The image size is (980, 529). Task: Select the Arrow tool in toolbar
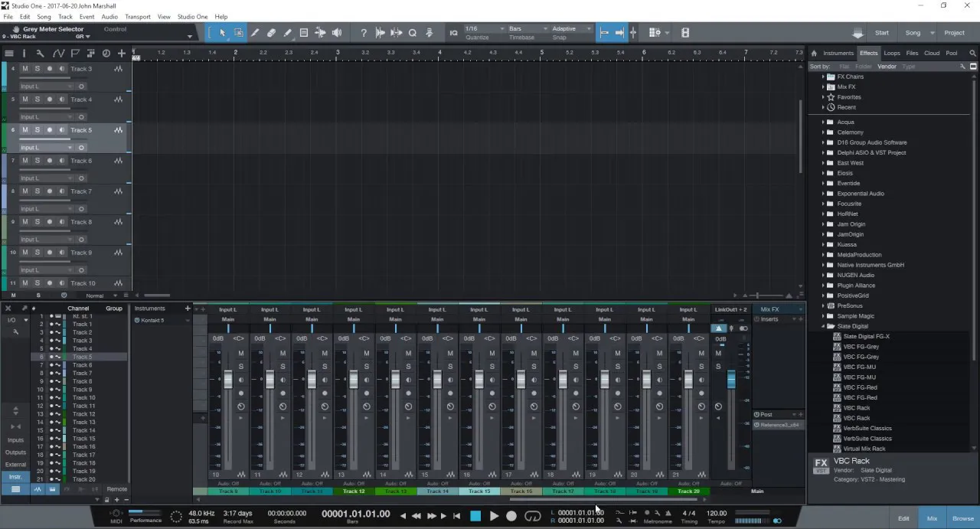222,33
